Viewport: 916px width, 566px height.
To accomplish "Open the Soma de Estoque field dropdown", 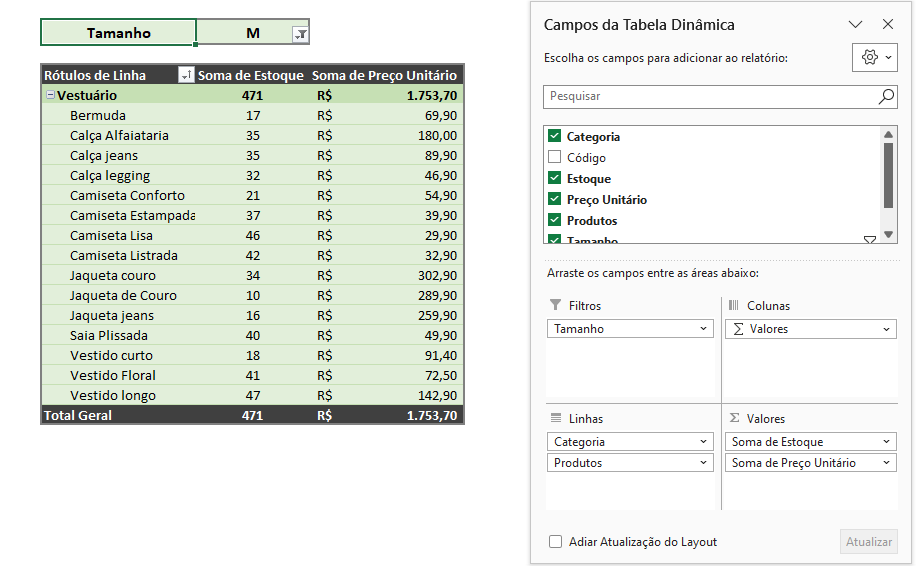I will (886, 442).
